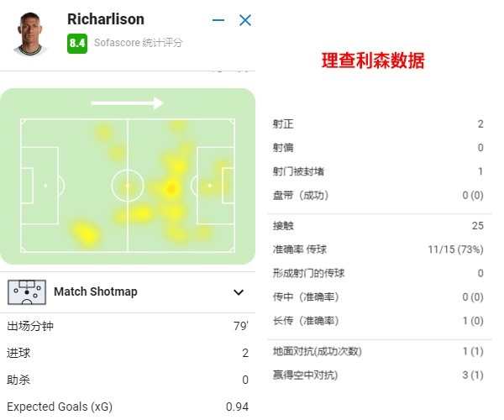Open Richarlison's player portrait photo
Viewport: 504px width, 420px height.
click(x=30, y=34)
